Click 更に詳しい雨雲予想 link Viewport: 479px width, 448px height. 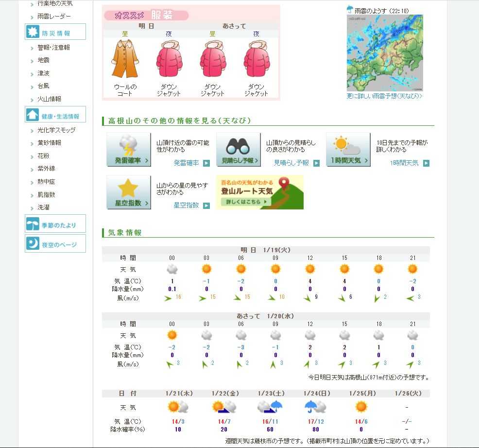(384, 96)
